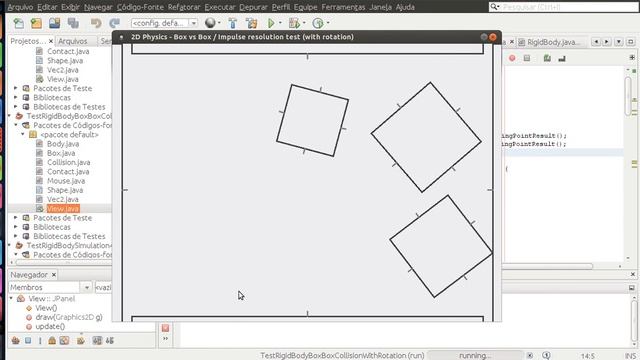Click the scroll-tabs-left arrow in editor
This screenshot has width=640, height=360.
596,42
